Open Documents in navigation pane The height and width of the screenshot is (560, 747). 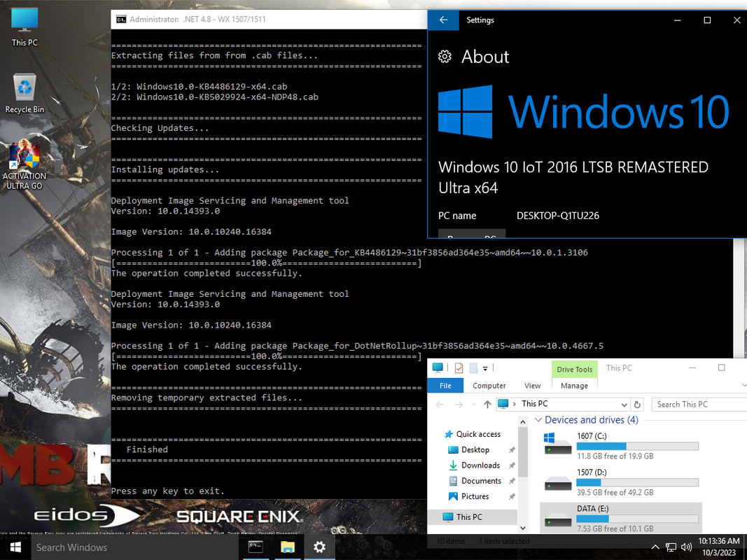point(481,481)
